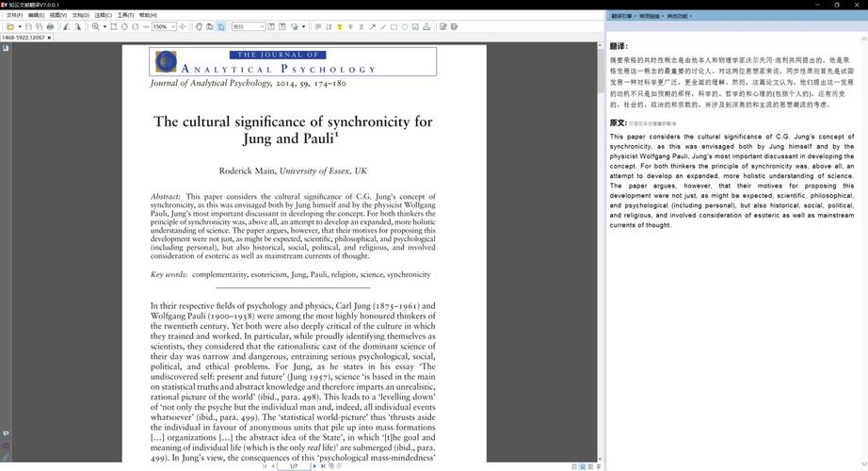868x471 pixels.
Task: Open the 文档(D) menu
Action: (x=81, y=15)
